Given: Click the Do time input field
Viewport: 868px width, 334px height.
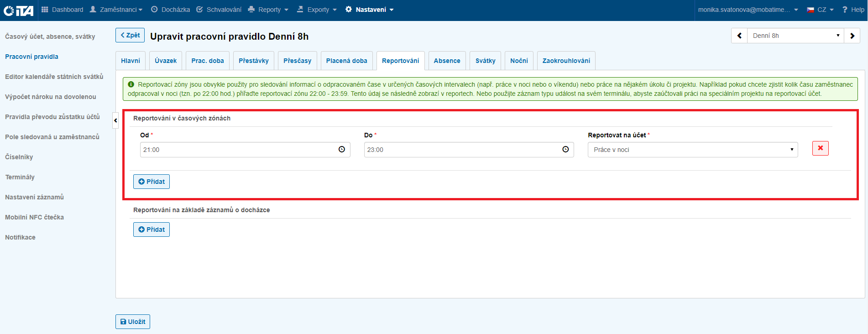Looking at the screenshot, I should point(461,150).
